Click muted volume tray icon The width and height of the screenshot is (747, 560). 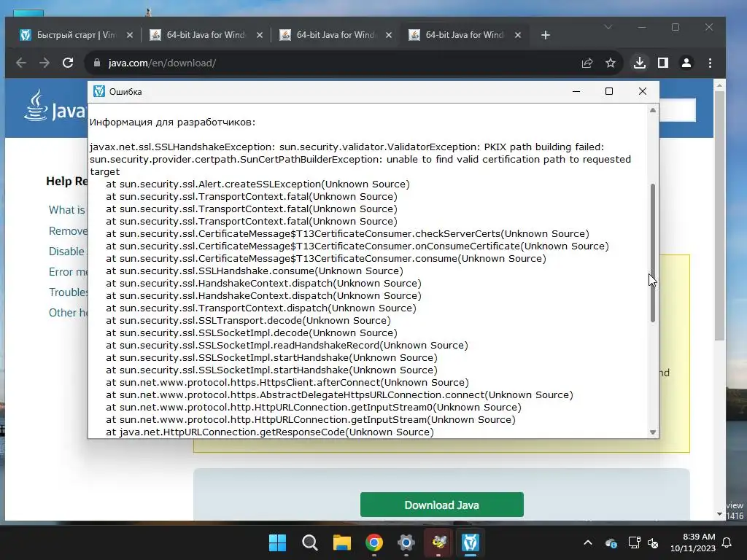[x=653, y=542]
